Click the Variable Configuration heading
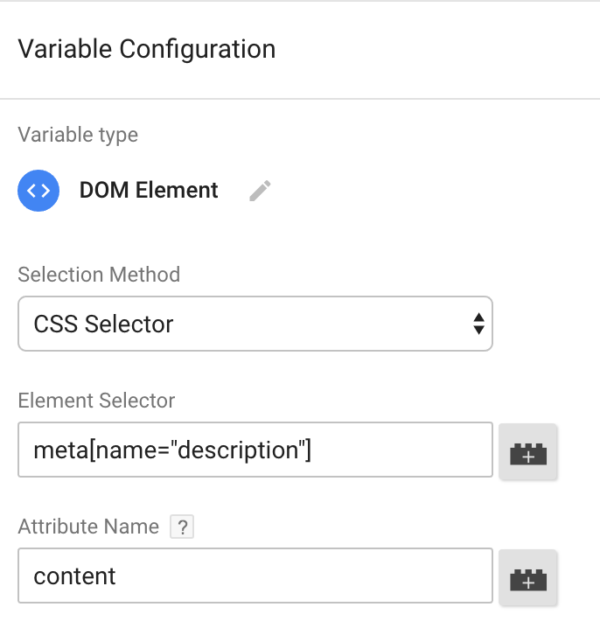The width and height of the screenshot is (600, 628). pyautogui.click(x=147, y=49)
